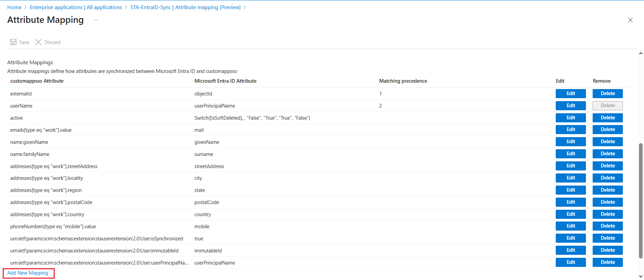The width and height of the screenshot is (644, 280).
Task: Edit the active Switch expression mapping
Action: (x=571, y=118)
